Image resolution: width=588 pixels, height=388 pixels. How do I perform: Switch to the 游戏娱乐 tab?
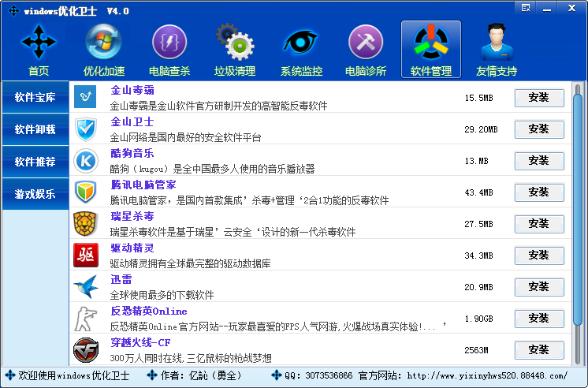(35, 194)
